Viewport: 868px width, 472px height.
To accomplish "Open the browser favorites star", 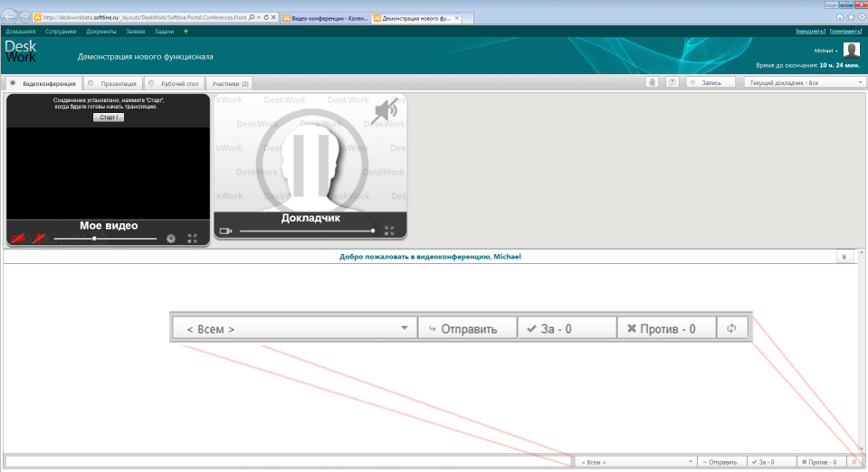I will tap(851, 17).
